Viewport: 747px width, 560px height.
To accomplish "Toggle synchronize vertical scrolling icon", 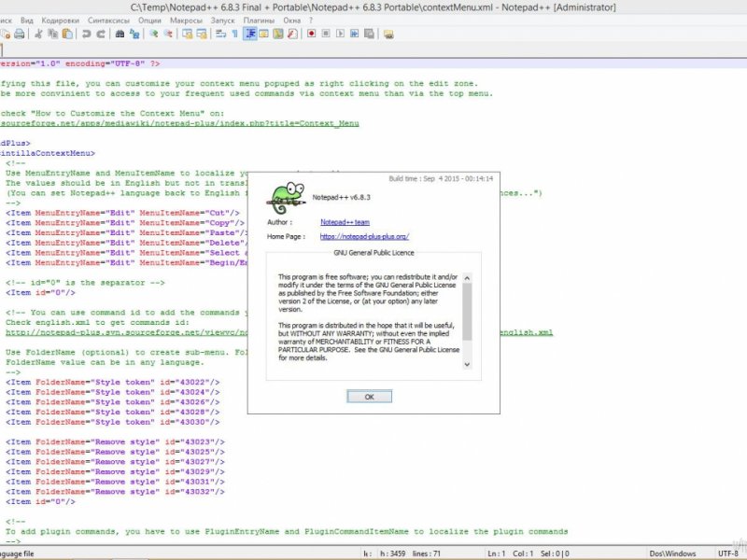I will point(188,34).
